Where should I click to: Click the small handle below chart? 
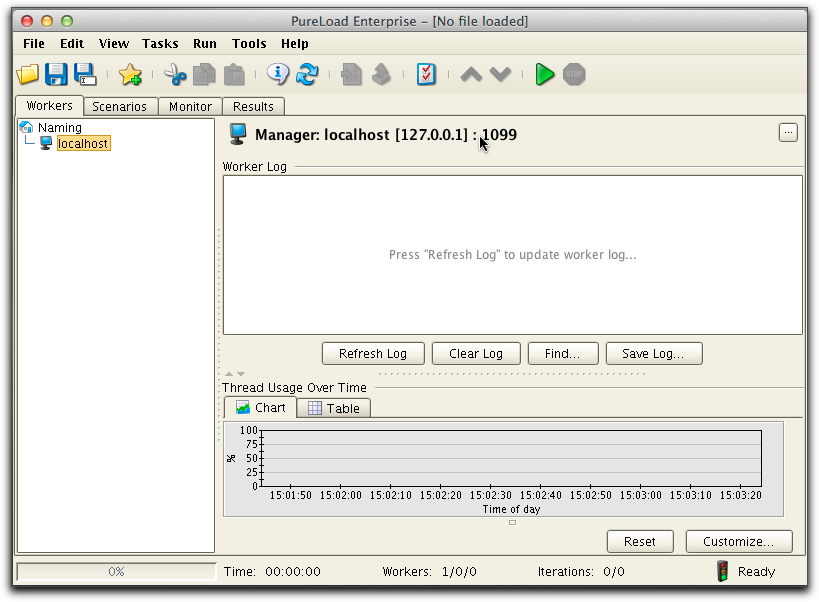click(x=512, y=523)
